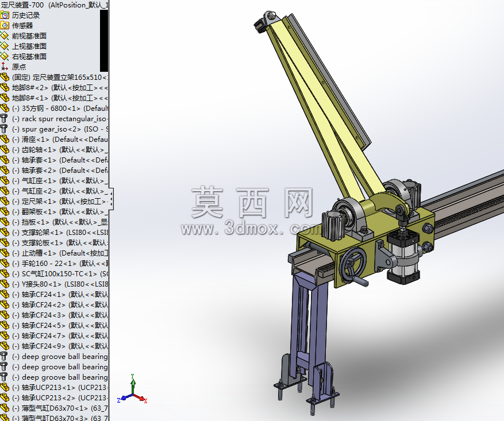Viewport: 504px width, 421px height.
Task: Click the part icon beside SC气缸100x150-TC<1>
Action: (x=5, y=273)
